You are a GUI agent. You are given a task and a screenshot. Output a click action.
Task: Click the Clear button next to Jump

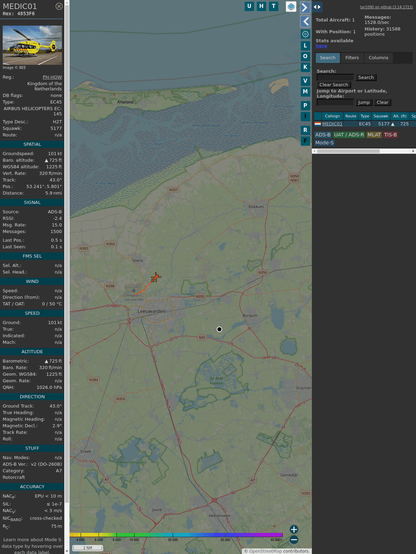(x=382, y=102)
